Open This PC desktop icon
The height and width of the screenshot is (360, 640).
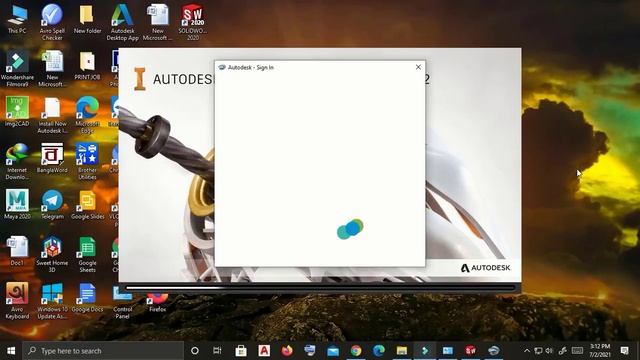pyautogui.click(x=17, y=19)
